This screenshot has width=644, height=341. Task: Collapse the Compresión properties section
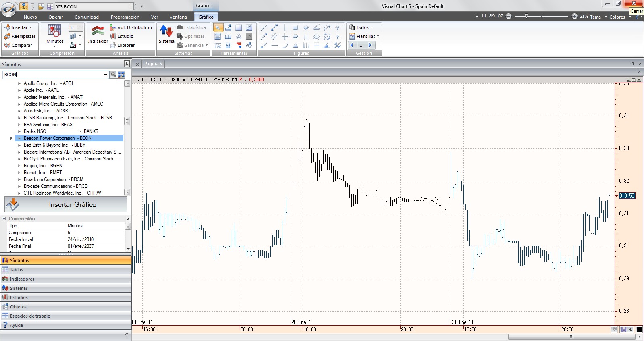4,219
